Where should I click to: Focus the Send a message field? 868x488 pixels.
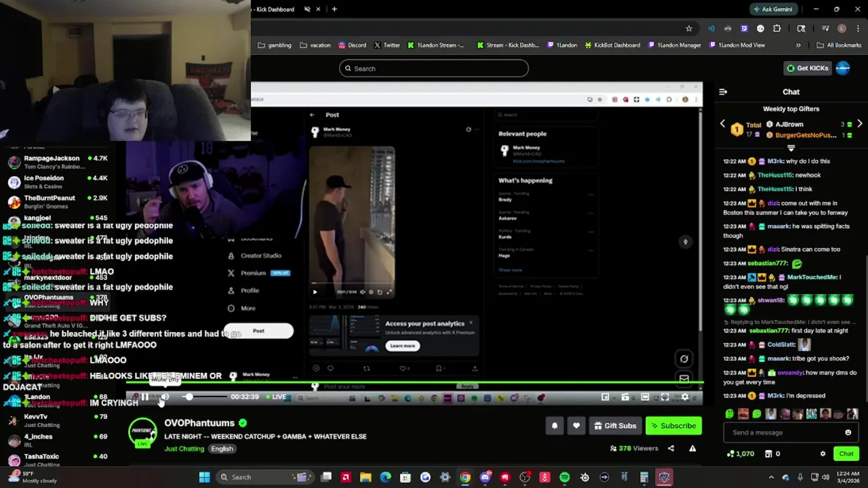(791, 432)
